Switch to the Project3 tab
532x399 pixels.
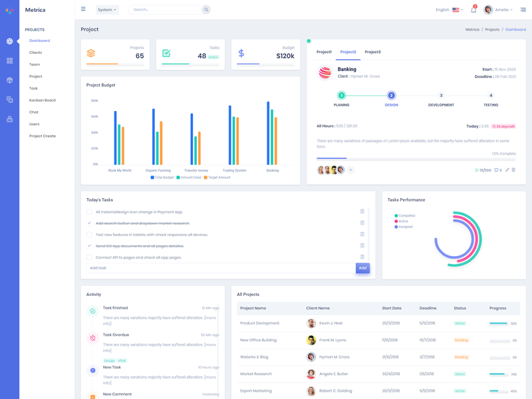point(372,52)
